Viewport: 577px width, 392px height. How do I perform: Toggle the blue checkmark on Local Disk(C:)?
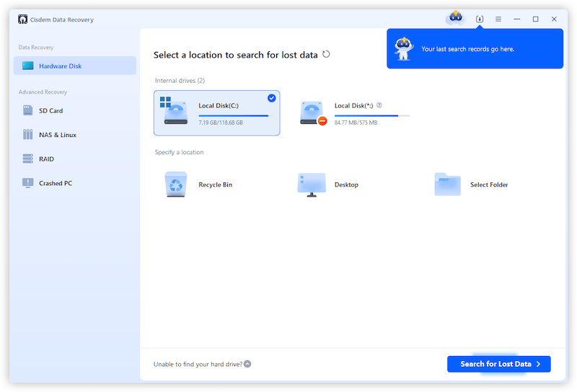pos(271,98)
